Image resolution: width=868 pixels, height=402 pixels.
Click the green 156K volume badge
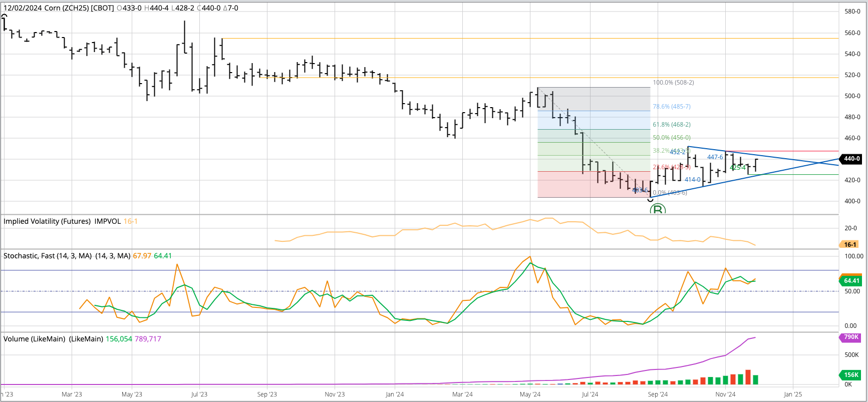[851, 374]
